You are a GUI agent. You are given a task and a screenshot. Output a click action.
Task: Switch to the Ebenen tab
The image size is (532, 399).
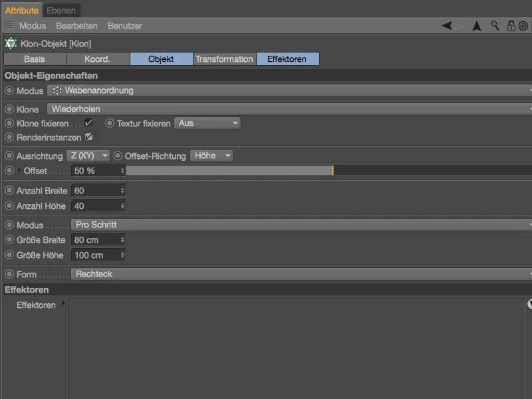61,11
